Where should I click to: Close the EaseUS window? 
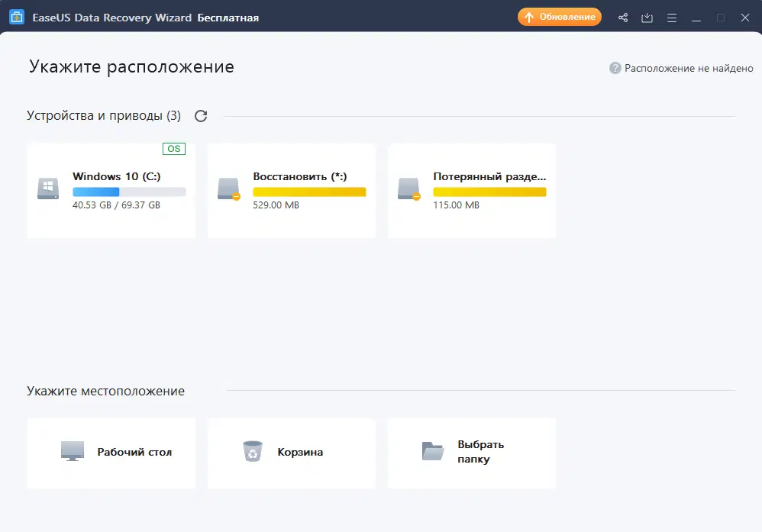click(745, 18)
